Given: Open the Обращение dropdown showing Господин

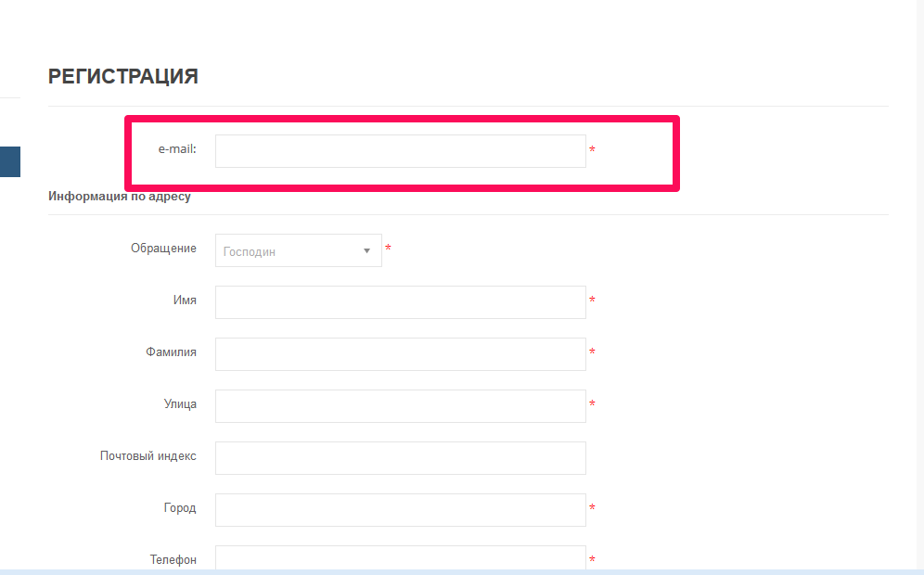Looking at the screenshot, I should (x=299, y=250).
